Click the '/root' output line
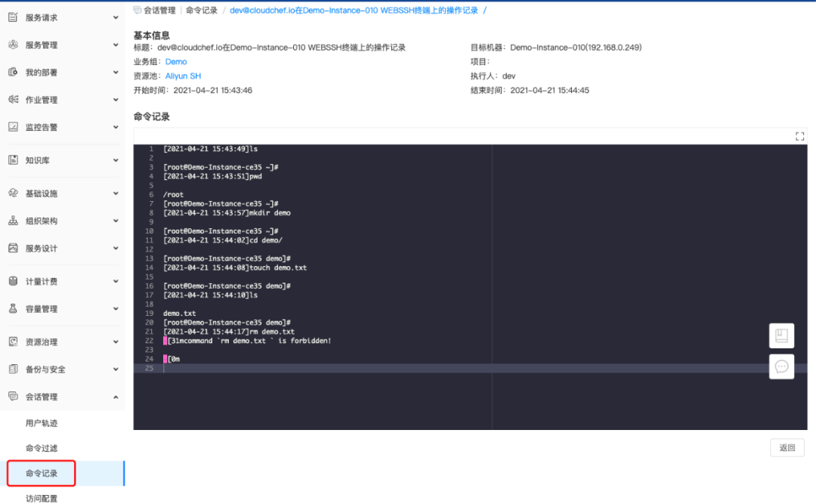This screenshot has height=504, width=816. [x=173, y=195]
